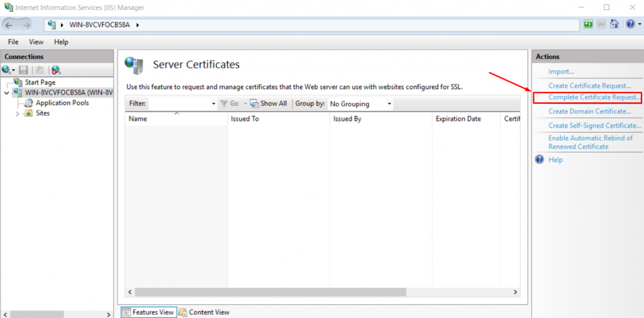Select Sites in the Connections tree
This screenshot has height=318, width=644.
(x=43, y=113)
